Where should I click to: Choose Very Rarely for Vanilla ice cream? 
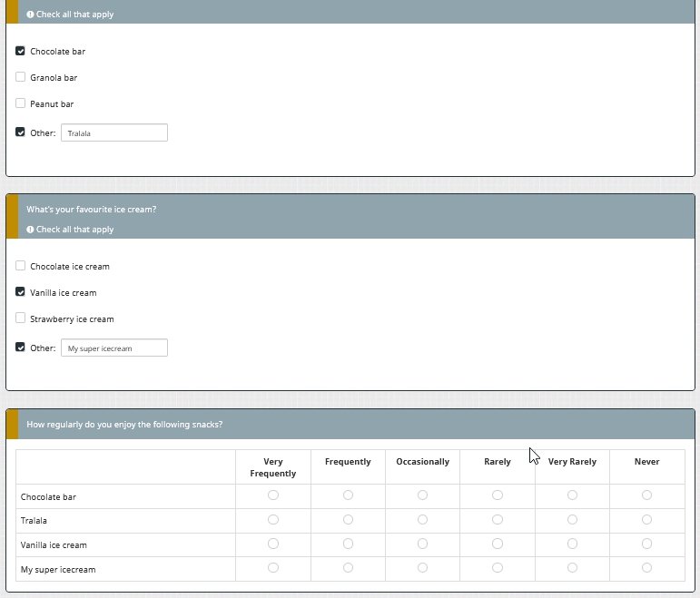tap(572, 544)
